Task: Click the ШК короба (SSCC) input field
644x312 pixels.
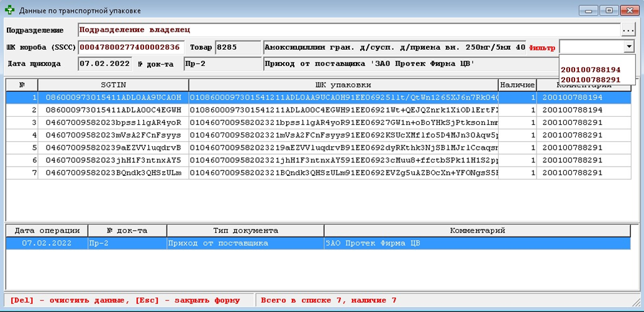Action: 129,47
